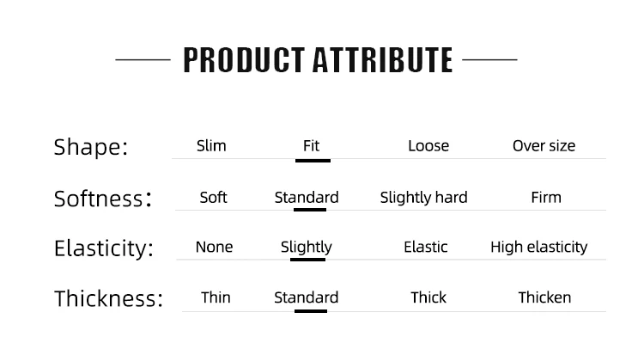
Task: Select Slightly for Elasticity
Action: pyautogui.click(x=306, y=248)
